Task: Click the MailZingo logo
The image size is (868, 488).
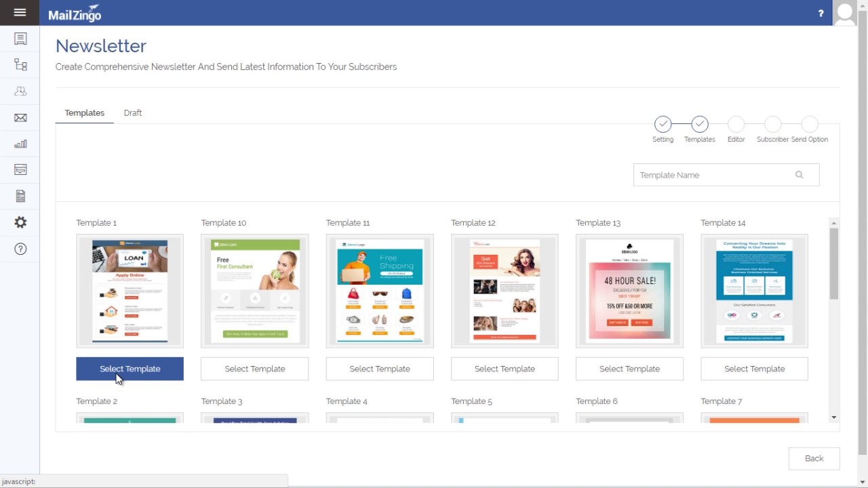Action: coord(75,13)
